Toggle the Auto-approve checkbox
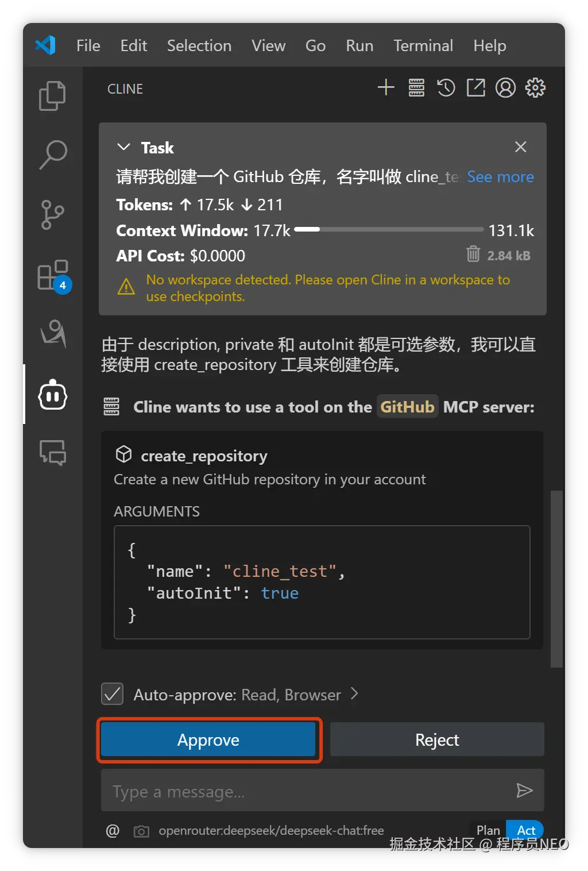Screen dimensions: 588x871 tap(113, 694)
